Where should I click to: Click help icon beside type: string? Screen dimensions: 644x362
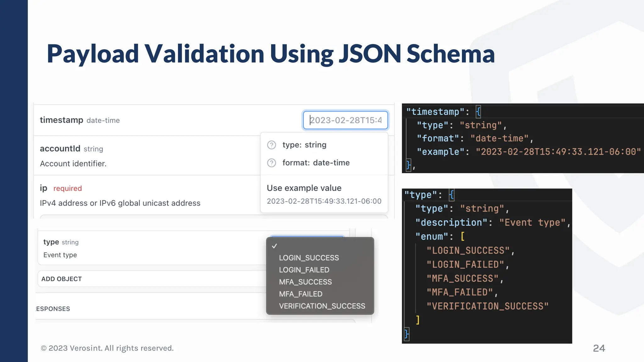pos(271,145)
